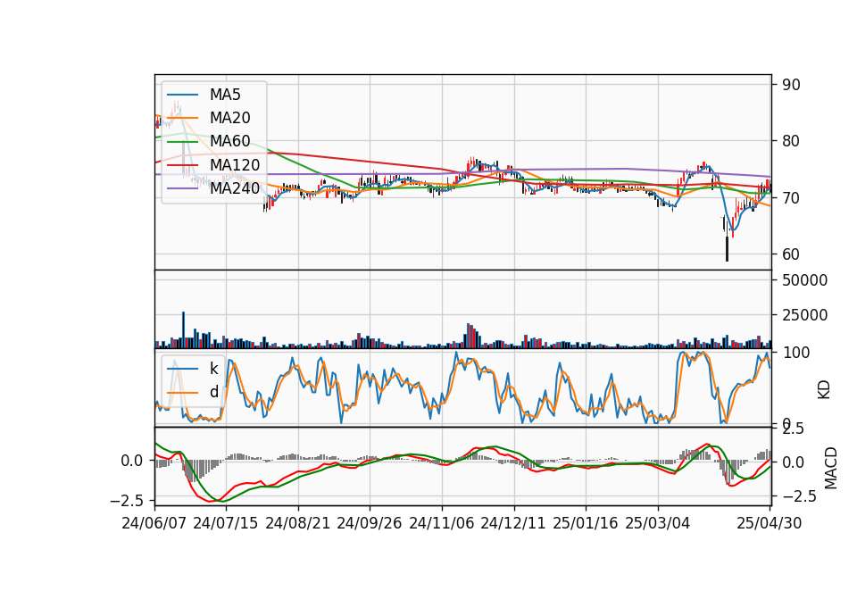Click the 24/09/26 date axis label

370,523
